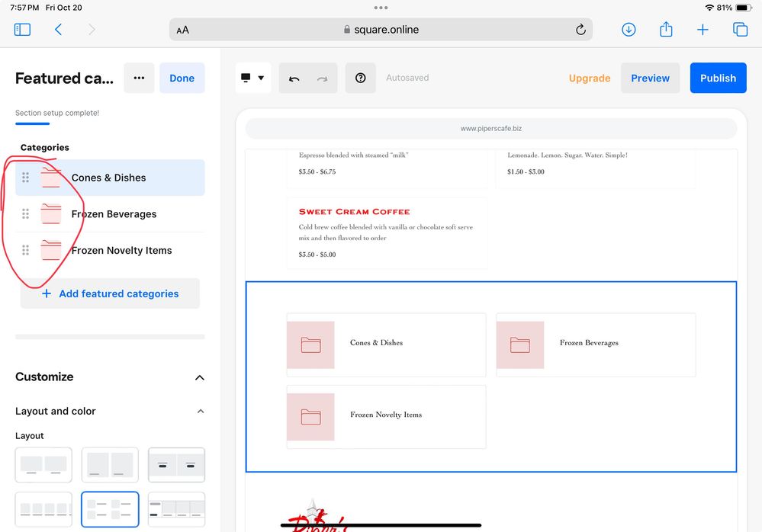Open the device view dropdown
This screenshot has height=532, width=762.
coord(252,79)
